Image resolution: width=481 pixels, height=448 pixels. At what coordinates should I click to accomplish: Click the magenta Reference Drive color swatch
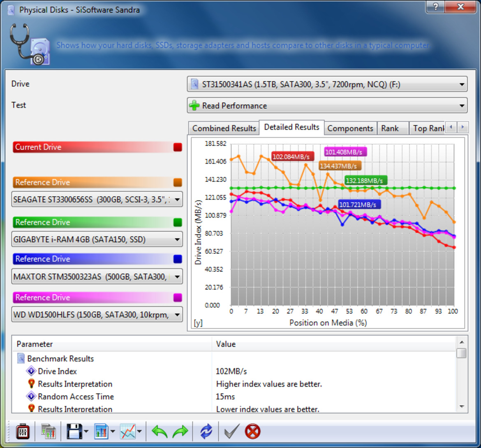click(x=178, y=297)
